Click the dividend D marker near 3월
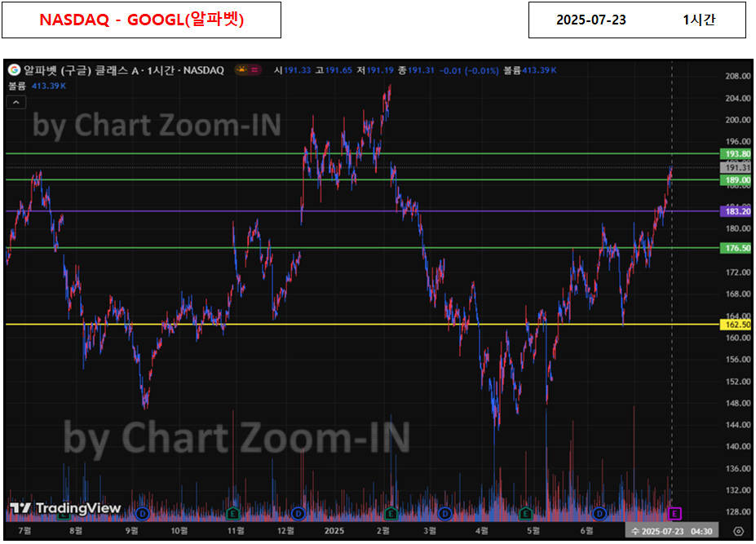The width and height of the screenshot is (756, 544). 444,514
